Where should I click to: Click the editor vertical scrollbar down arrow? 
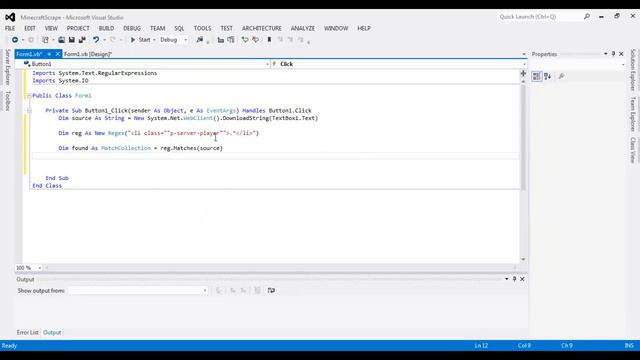[x=523, y=259]
